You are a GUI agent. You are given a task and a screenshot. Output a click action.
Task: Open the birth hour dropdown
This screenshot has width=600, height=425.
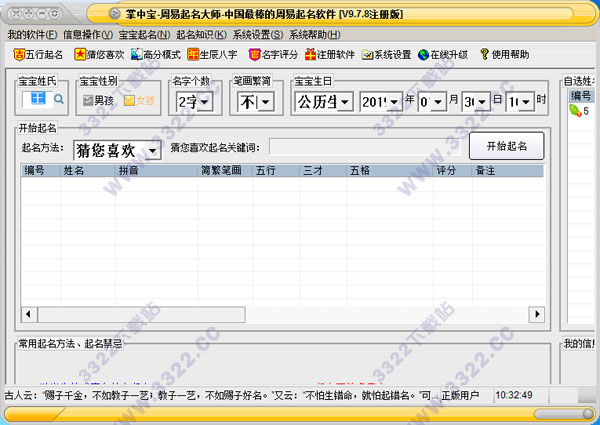tap(527, 102)
